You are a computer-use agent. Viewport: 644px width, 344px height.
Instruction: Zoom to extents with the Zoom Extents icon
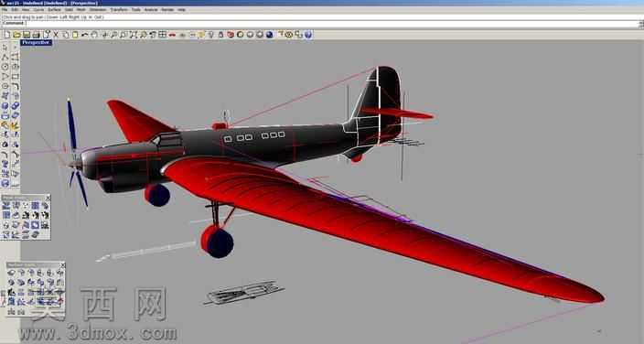click(x=133, y=35)
